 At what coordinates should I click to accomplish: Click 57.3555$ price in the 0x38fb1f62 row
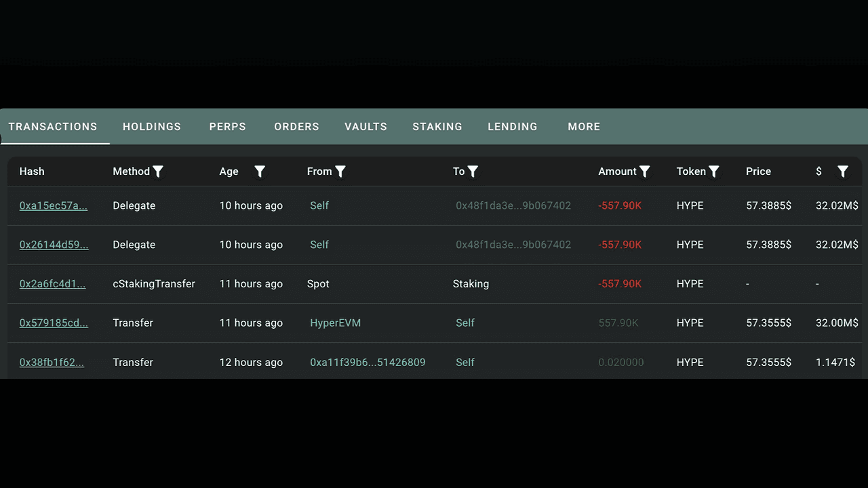(x=768, y=362)
